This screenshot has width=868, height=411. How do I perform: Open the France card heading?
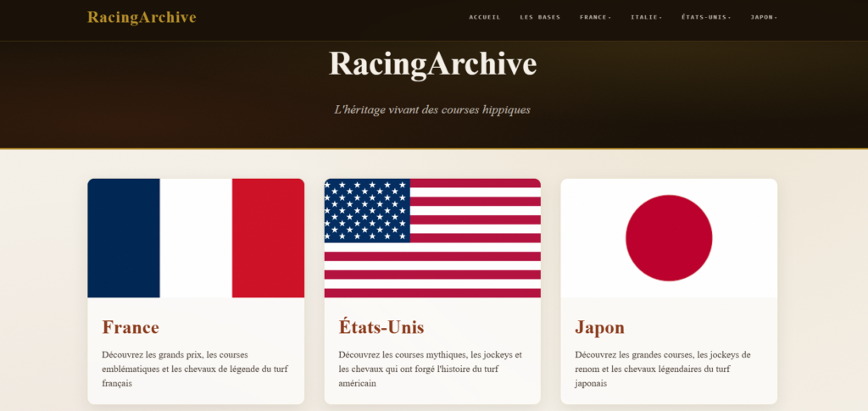(x=131, y=327)
